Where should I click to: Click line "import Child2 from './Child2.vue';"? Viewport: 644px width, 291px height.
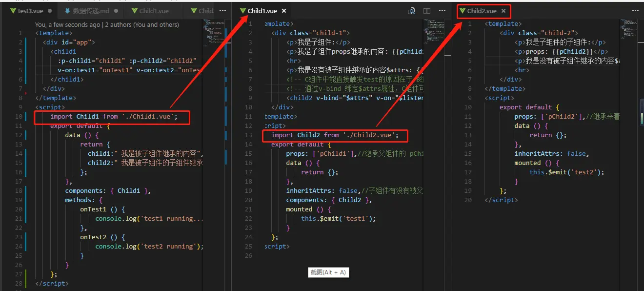335,135
